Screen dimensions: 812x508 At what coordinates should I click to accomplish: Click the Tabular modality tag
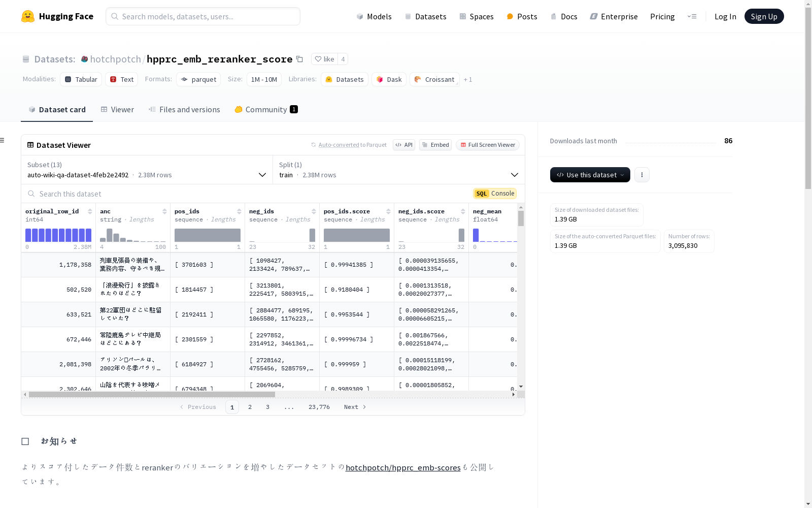(x=81, y=79)
